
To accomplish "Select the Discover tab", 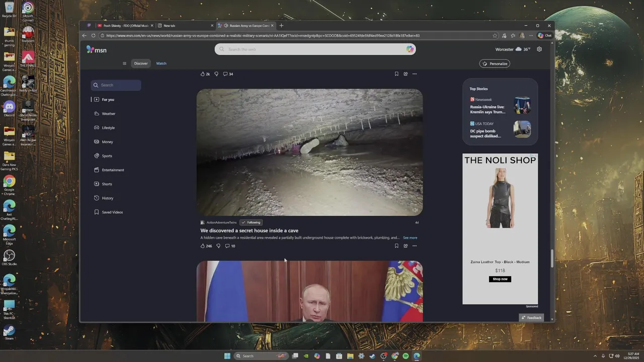I will [x=141, y=63].
